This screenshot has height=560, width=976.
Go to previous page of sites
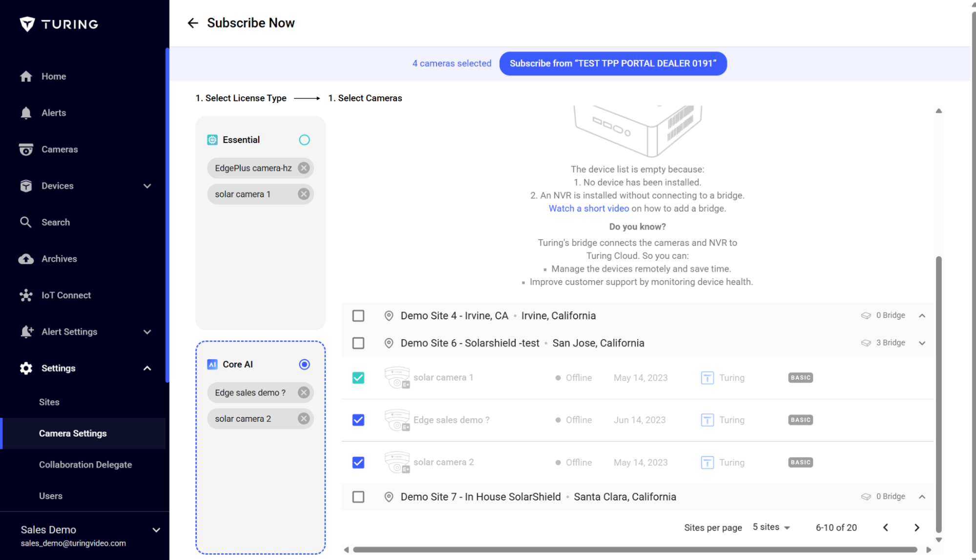point(886,527)
